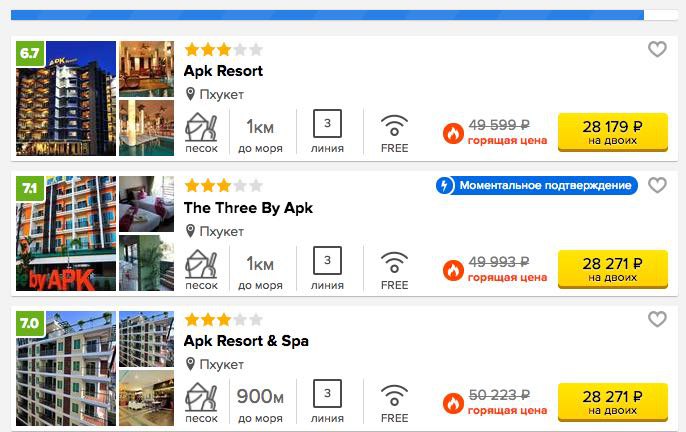Open Apk Resort & Spa hotel title
The image size is (686, 432).
(x=246, y=341)
